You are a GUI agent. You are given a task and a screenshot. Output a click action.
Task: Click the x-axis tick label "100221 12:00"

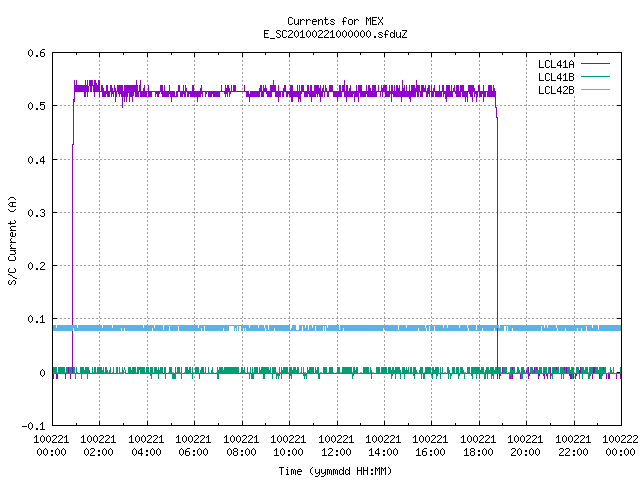pos(336,446)
